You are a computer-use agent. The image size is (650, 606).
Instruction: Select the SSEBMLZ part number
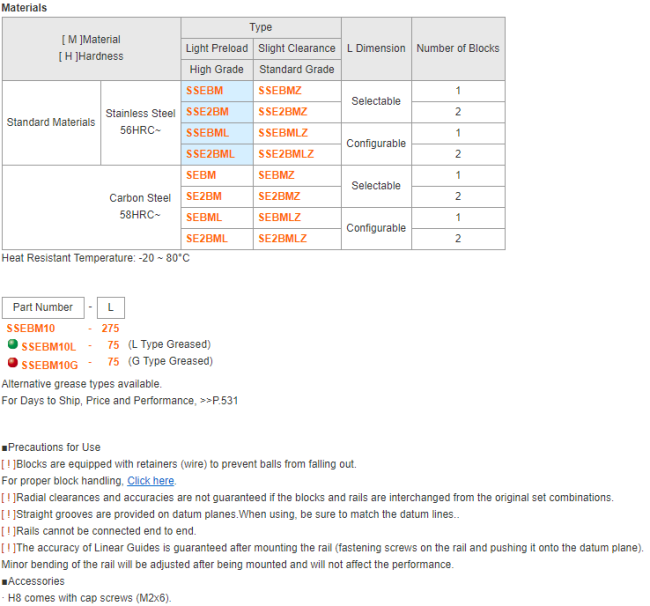pos(283,133)
